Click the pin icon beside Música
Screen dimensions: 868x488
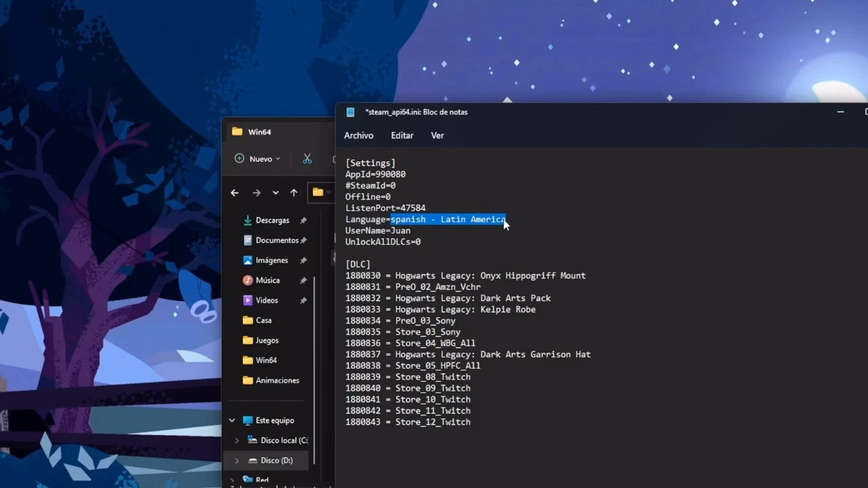pos(303,280)
